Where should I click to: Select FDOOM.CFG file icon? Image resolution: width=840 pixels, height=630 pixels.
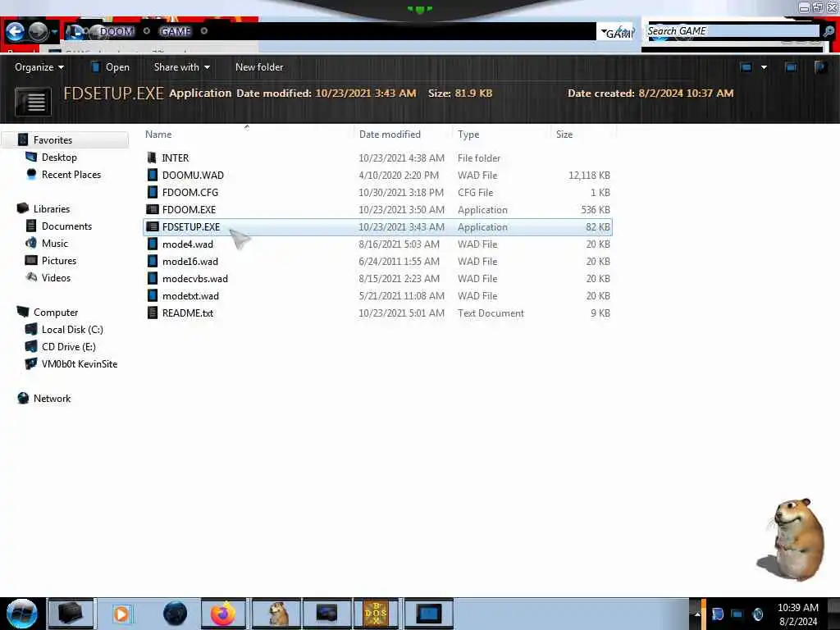point(153,192)
